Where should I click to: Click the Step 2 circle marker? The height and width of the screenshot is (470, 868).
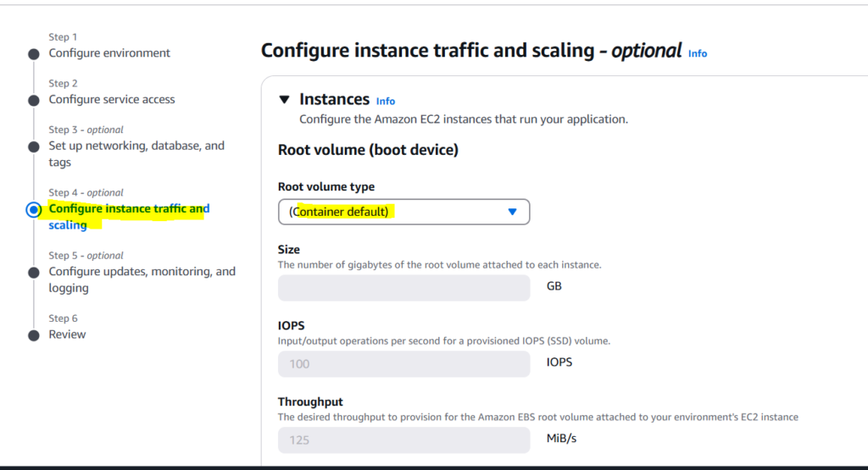(33, 100)
